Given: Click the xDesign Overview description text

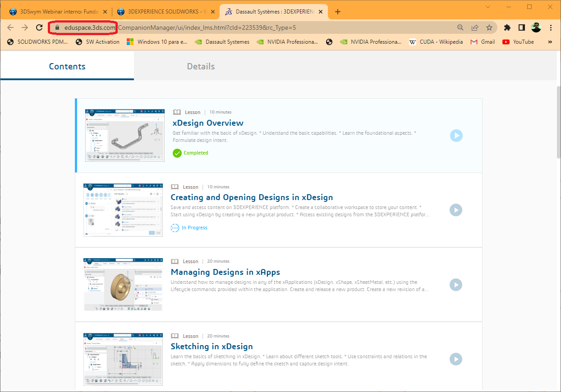Looking at the screenshot, I should coord(294,137).
